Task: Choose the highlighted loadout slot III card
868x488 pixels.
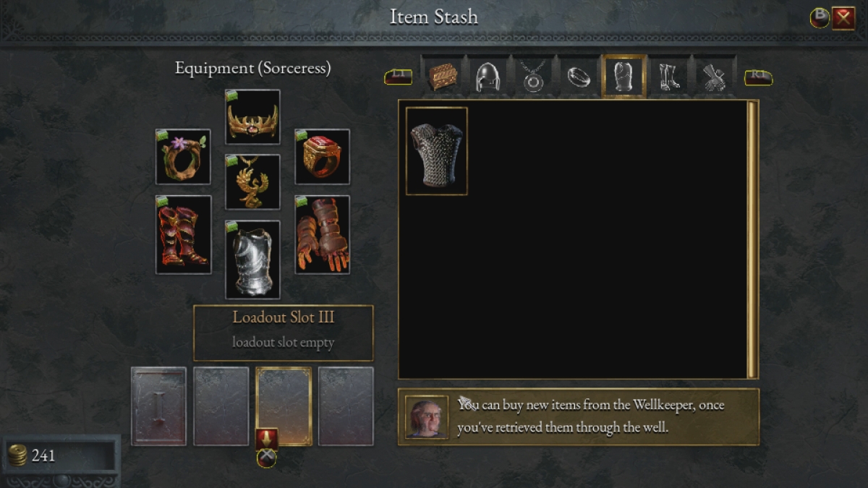Action: pos(284,406)
